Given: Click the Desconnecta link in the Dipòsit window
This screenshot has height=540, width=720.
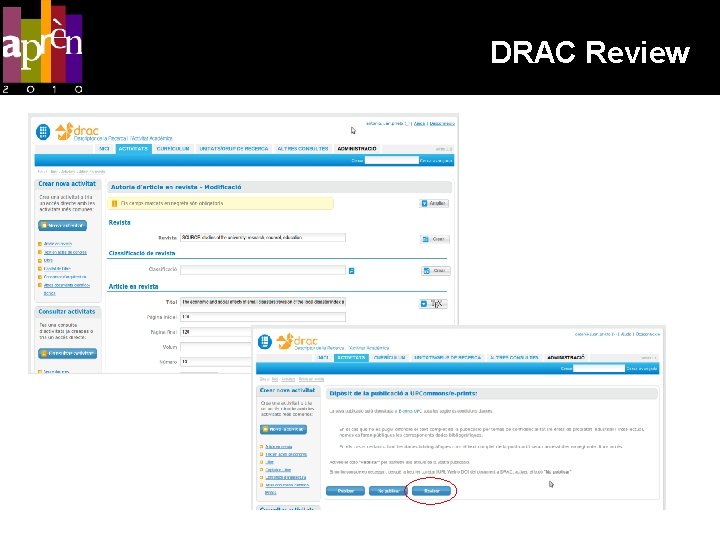Looking at the screenshot, I should coord(648,334).
